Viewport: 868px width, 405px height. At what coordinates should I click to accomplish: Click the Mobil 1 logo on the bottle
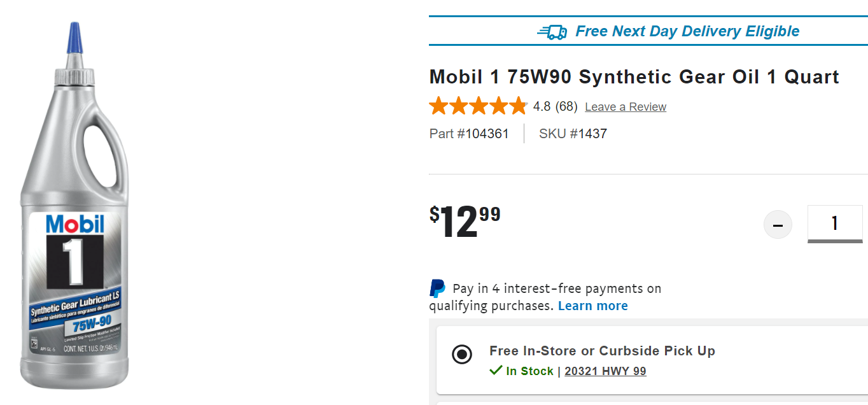click(75, 252)
